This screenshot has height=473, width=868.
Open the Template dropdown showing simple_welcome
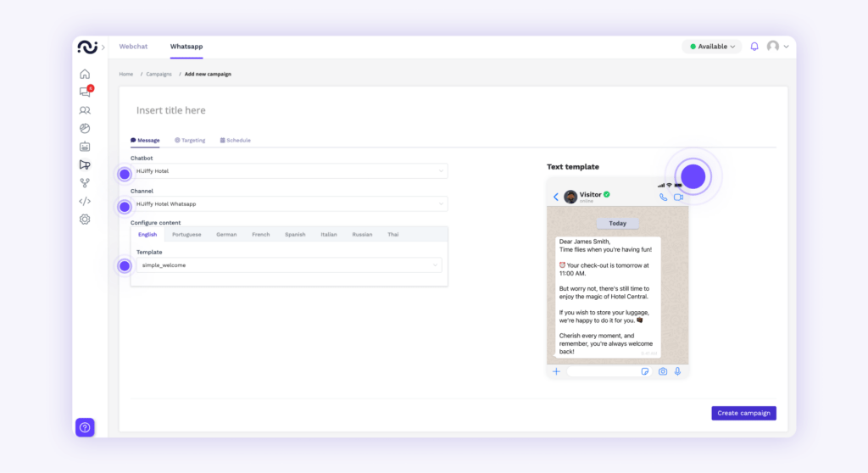[x=288, y=265]
